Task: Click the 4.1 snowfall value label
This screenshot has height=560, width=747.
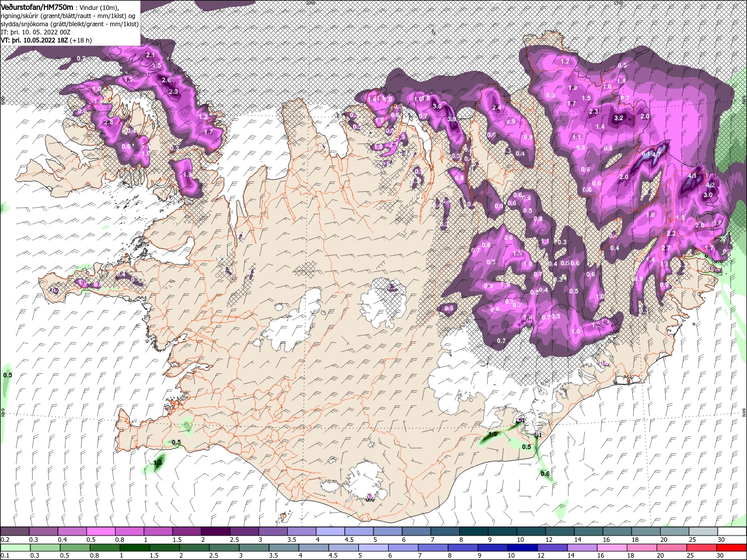Action: pyautogui.click(x=693, y=175)
